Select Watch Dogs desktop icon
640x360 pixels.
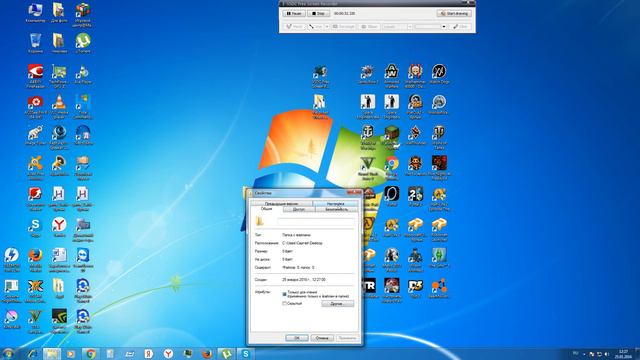[439, 74]
